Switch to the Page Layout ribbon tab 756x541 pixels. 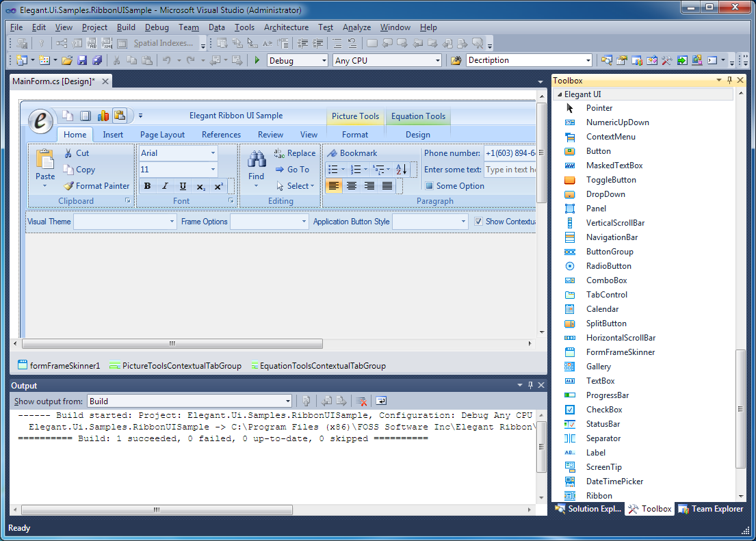(162, 135)
